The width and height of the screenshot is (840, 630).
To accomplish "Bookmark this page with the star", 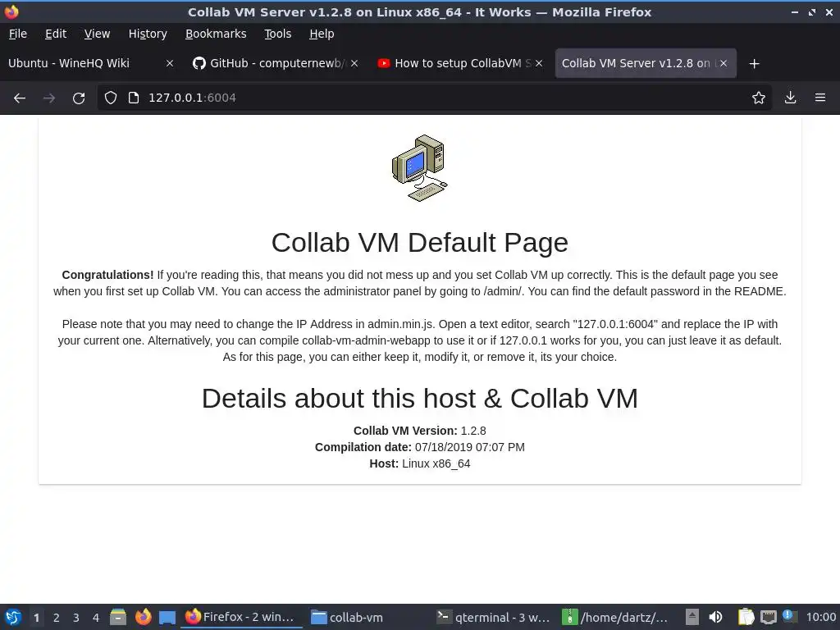I will pyautogui.click(x=759, y=98).
